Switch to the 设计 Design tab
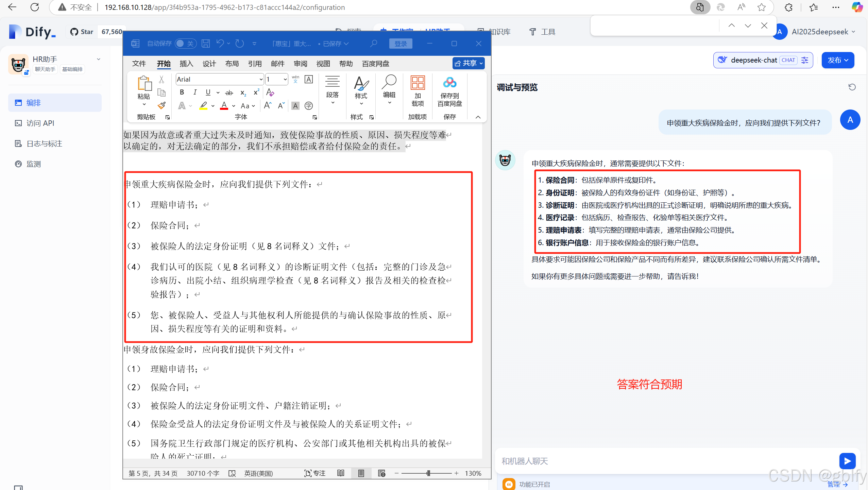This screenshot has height=490, width=868. point(209,64)
